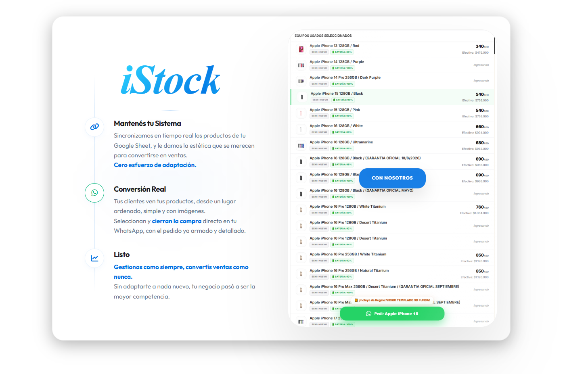
Task: Select iPhone 16 Pro Max GARANTIA OFICIAL SEPTIEMBRE title
Action: pyautogui.click(x=384, y=286)
